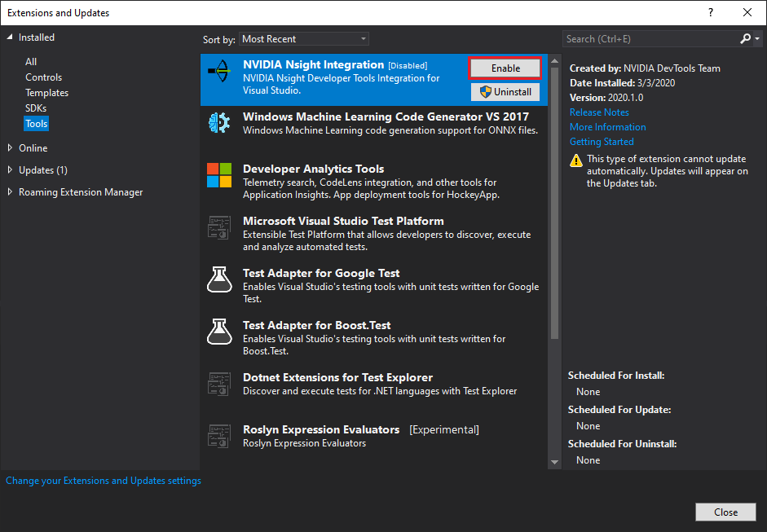Screen dimensions: 767x532
Task: Click the Test Adapter for Boost.Test flask icon
Action: [x=219, y=332]
